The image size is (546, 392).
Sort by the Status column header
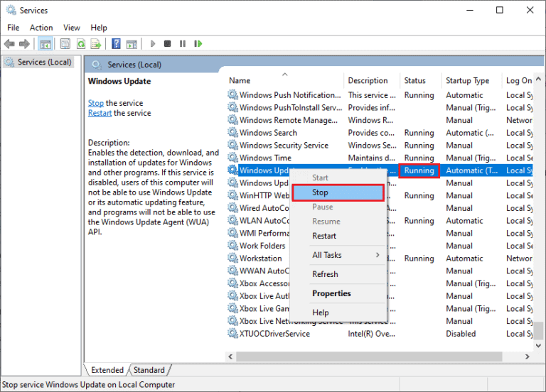pos(421,81)
